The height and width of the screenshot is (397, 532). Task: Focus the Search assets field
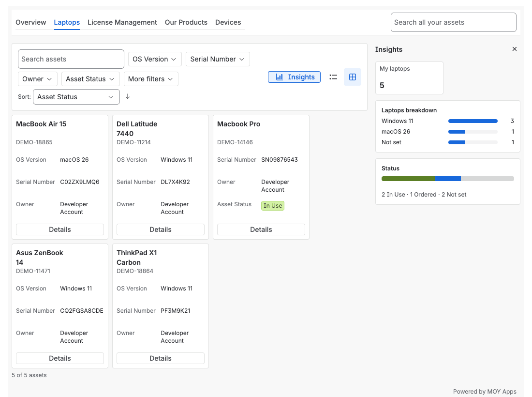71,59
